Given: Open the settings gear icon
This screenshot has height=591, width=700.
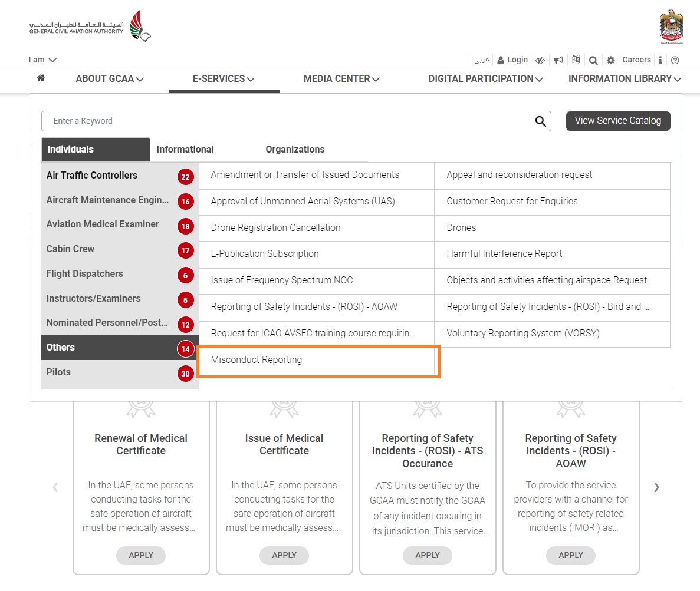Looking at the screenshot, I should [611, 60].
